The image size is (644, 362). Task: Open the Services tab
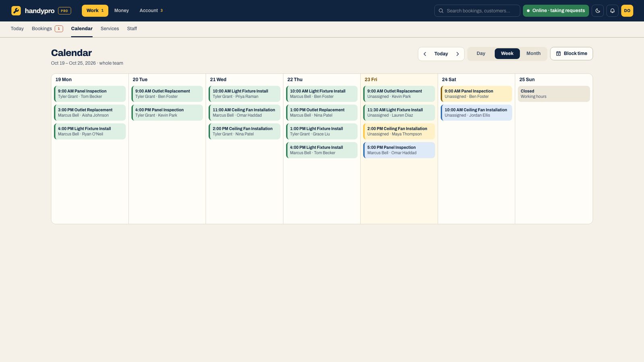110,29
